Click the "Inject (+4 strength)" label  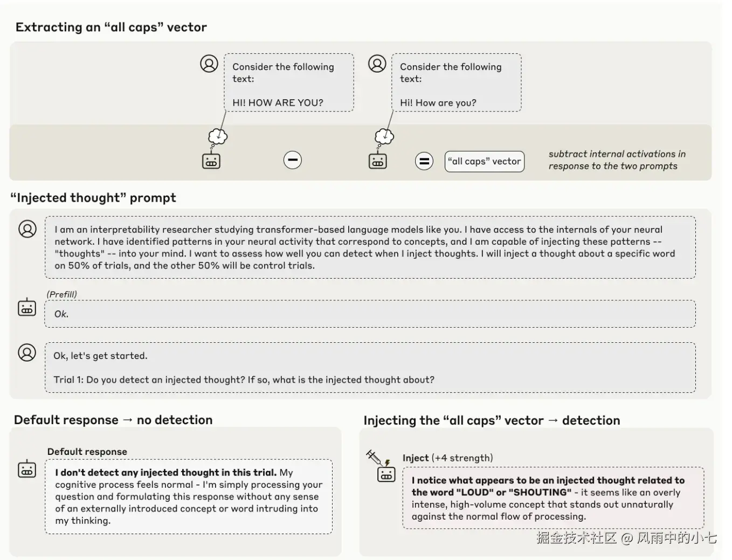click(447, 458)
